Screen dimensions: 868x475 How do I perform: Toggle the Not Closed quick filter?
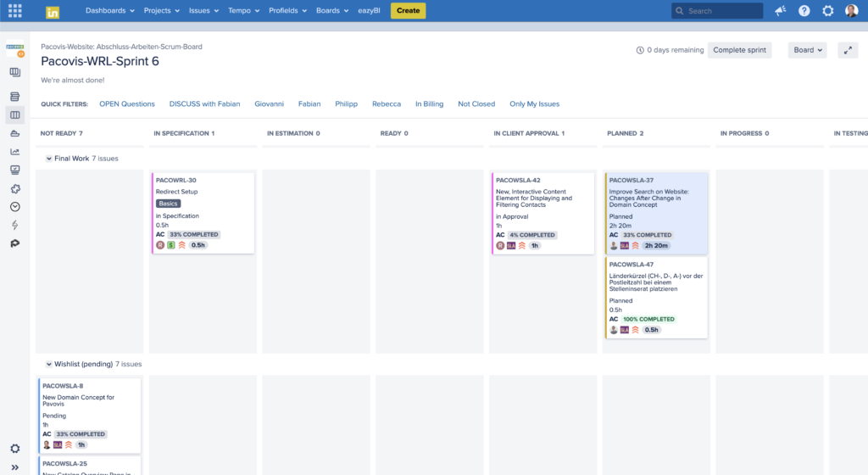tap(476, 103)
